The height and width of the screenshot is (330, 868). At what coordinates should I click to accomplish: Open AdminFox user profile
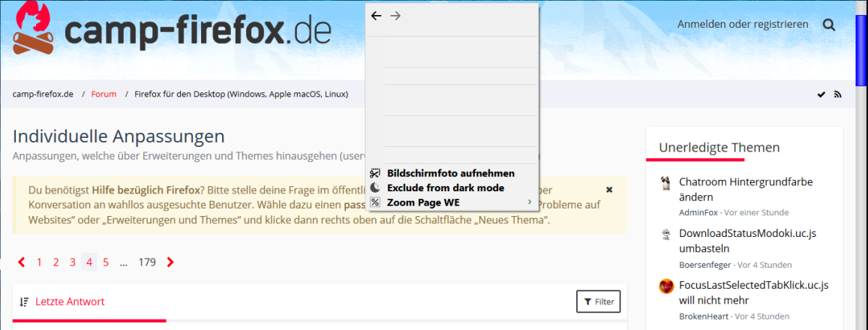[698, 212]
